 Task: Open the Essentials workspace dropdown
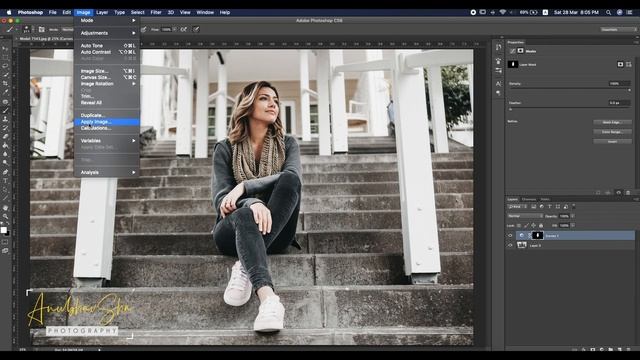coord(618,29)
